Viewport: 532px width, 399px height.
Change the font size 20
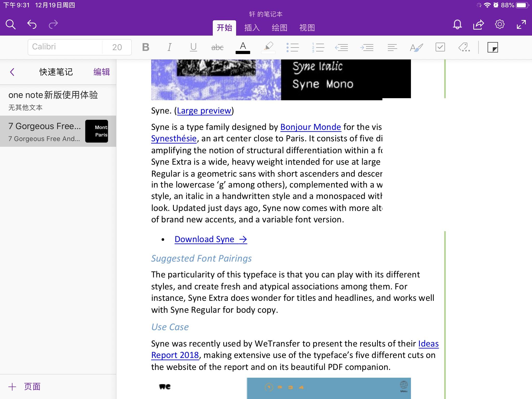[x=117, y=47]
